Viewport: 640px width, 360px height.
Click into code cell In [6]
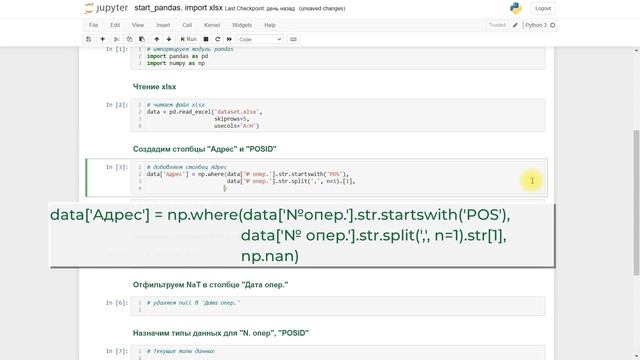coord(338,306)
